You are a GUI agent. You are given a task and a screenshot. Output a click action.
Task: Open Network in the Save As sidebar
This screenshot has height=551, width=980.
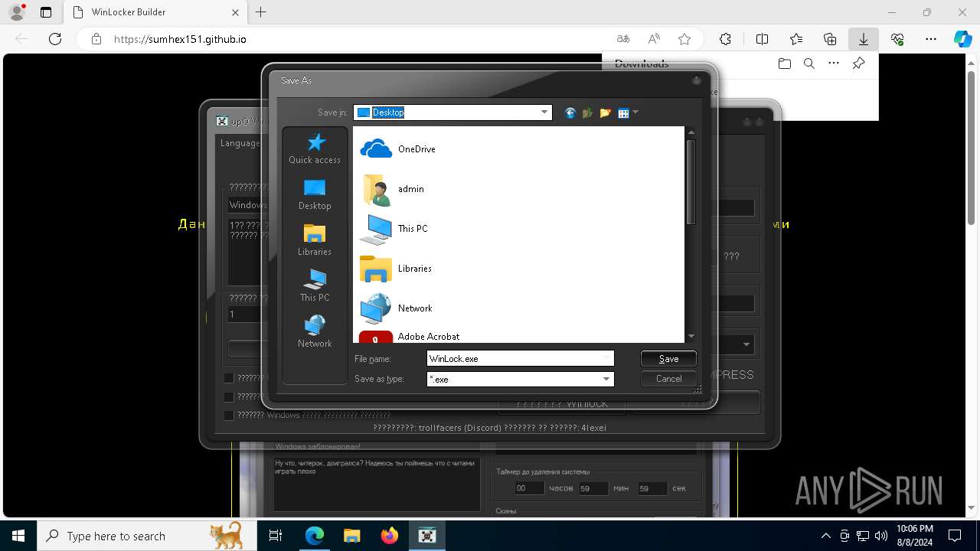pos(315,333)
